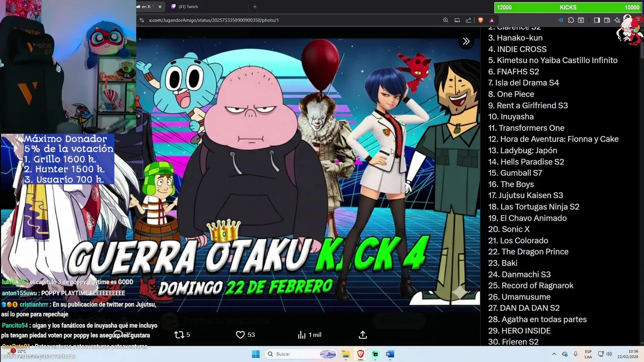Click the microphone tray icon
The width and height of the screenshot is (644, 362).
click(x=576, y=354)
